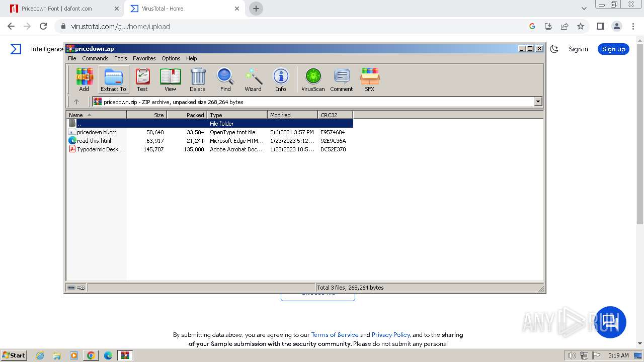Select the Typodermic Desk... PDF file
This screenshot has height=362, width=644.
[x=210, y=149]
